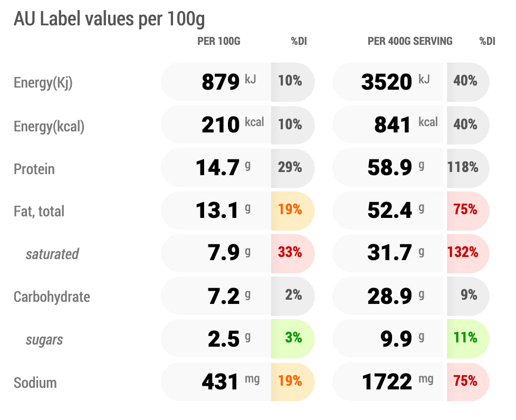Viewport: 516px width, 420px height.
Task: Select the Energy(Kj) row label
Action: (x=43, y=83)
